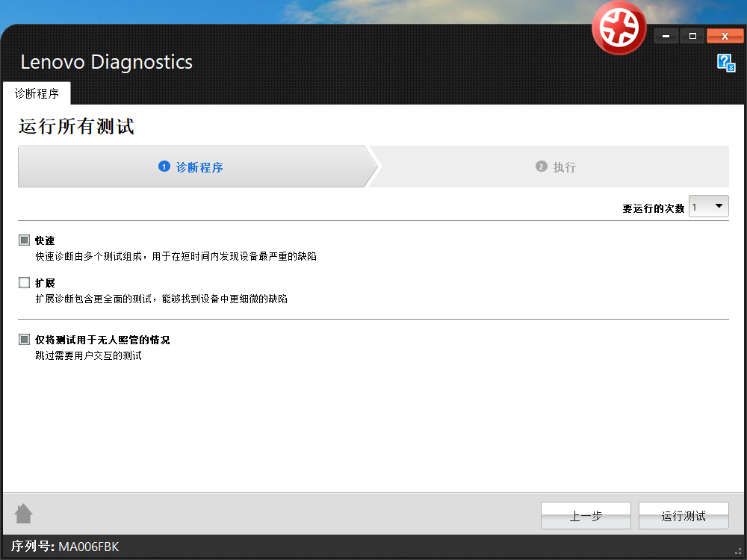The image size is (747, 560).
Task: Click the 扩展诊断包含更全面的测试 description
Action: [x=161, y=299]
